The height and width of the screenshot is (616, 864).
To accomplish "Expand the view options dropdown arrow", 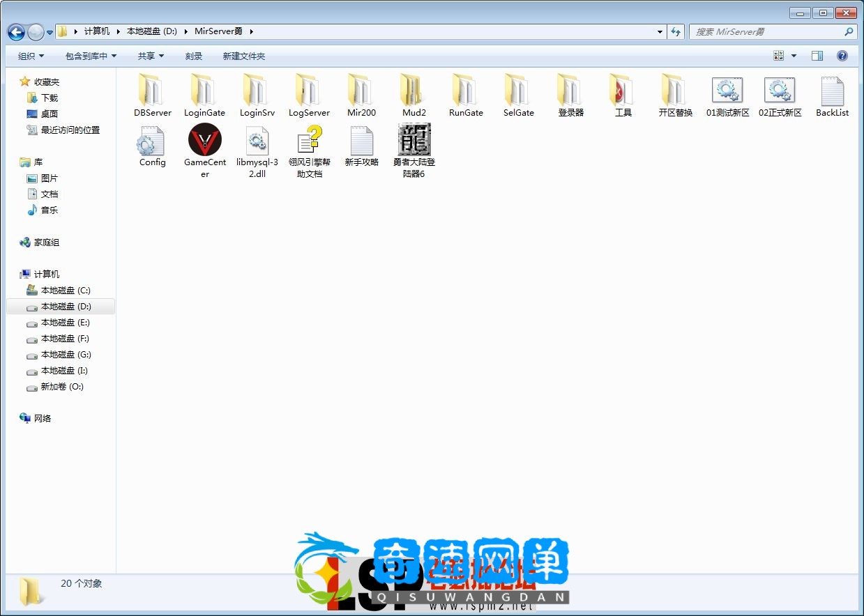I will click(794, 56).
